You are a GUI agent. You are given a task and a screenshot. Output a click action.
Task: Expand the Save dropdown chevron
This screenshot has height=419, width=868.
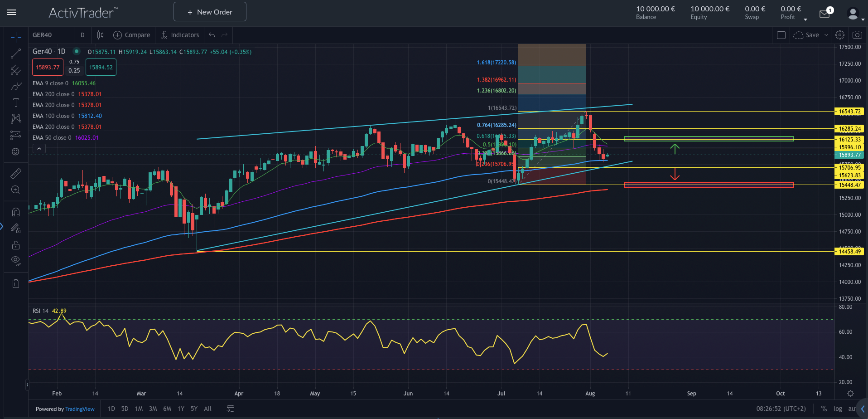(825, 34)
